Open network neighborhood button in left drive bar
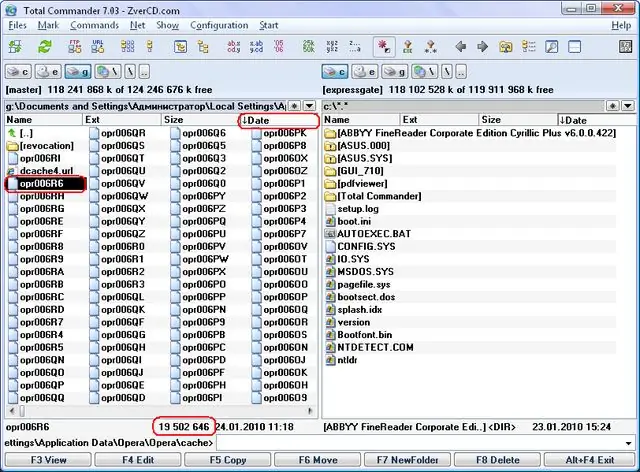This screenshot has width=640, height=472. pos(108,72)
